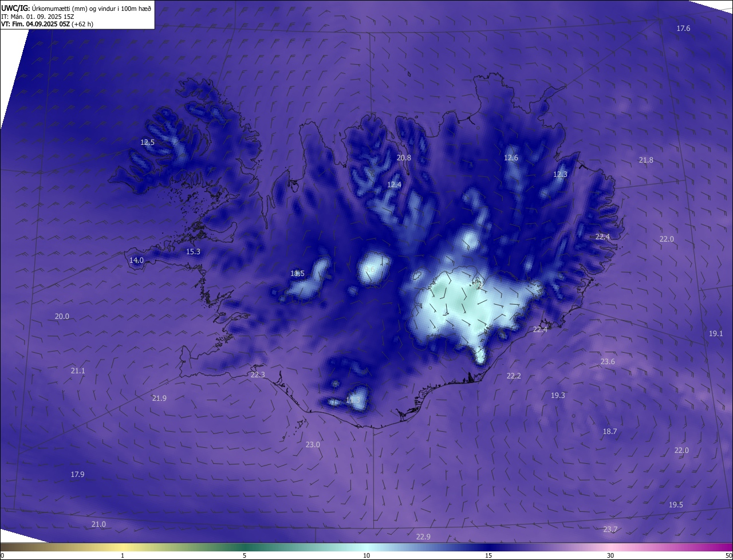The width and height of the screenshot is (733, 560).
Task: Click the 23.7 value label
Action: (x=610, y=530)
